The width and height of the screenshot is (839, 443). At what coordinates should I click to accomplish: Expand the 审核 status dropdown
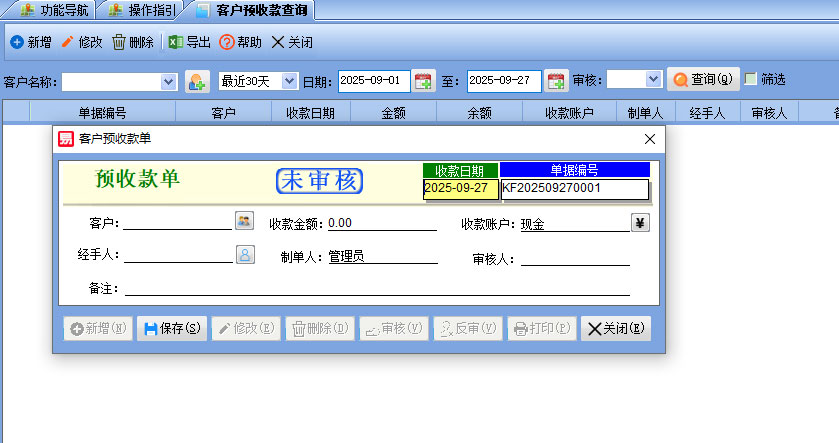pyautogui.click(x=653, y=79)
